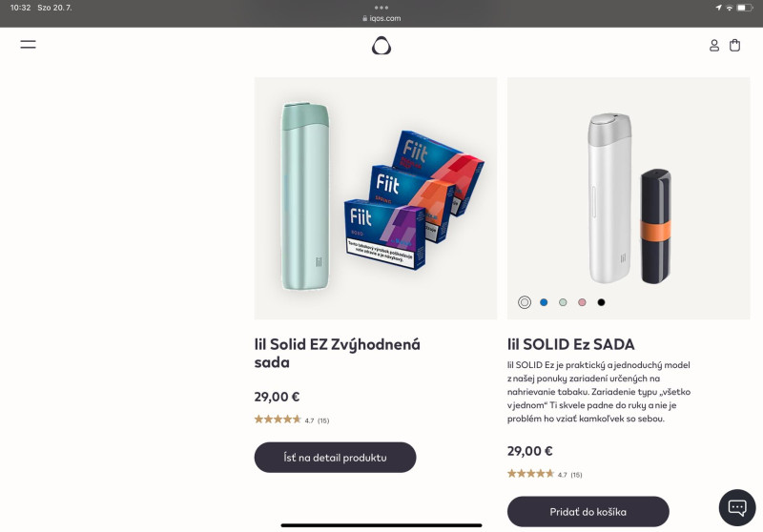763x532 pixels.
Task: Open "lil Solid EZ Zvýhodnená sada" title link
Action: (x=337, y=353)
